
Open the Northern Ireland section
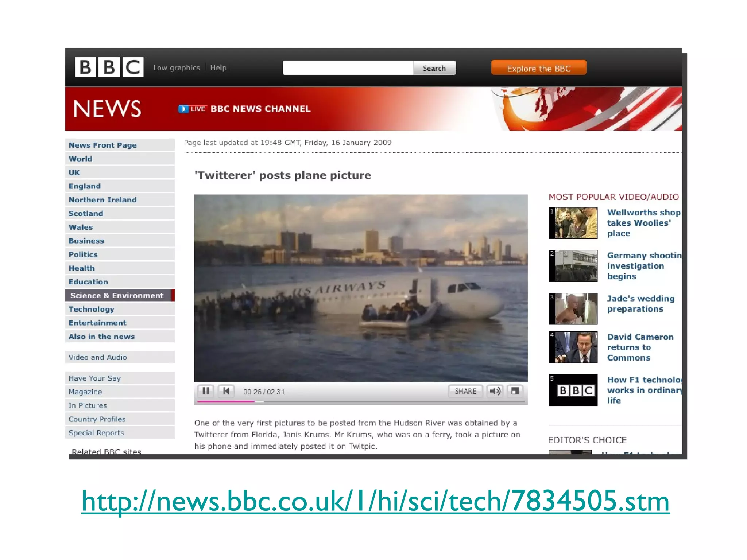coord(120,200)
